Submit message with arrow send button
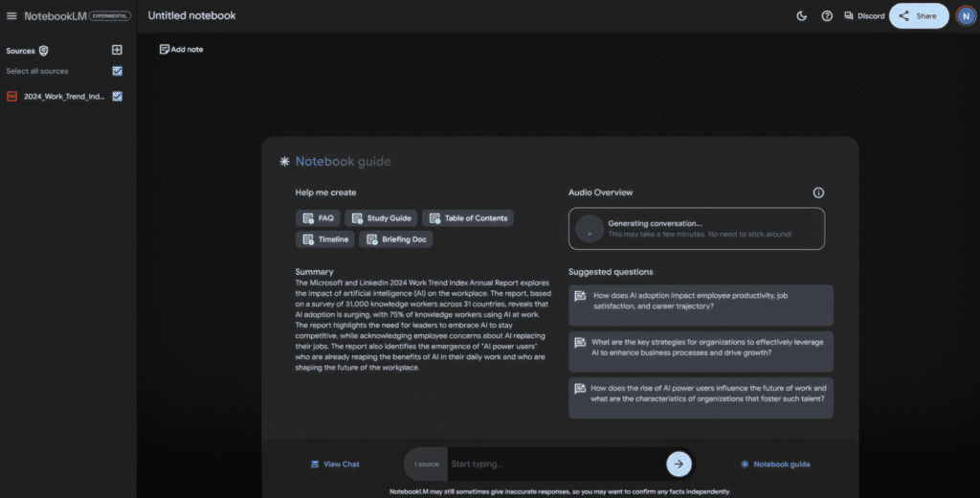Screen dimensions: 980x498 (x=679, y=464)
